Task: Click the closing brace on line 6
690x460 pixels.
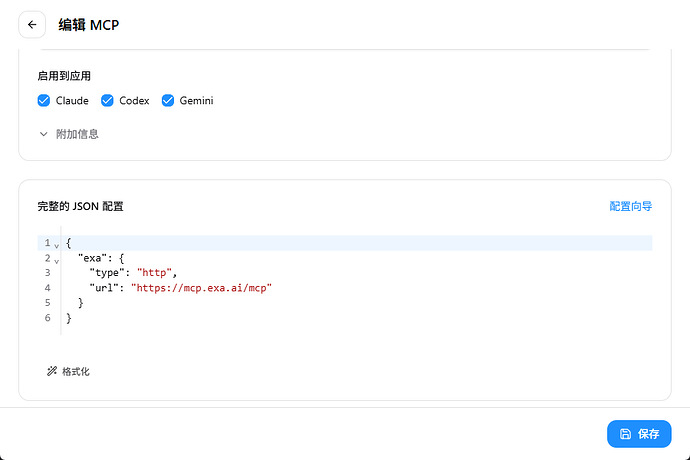Action: pos(69,318)
